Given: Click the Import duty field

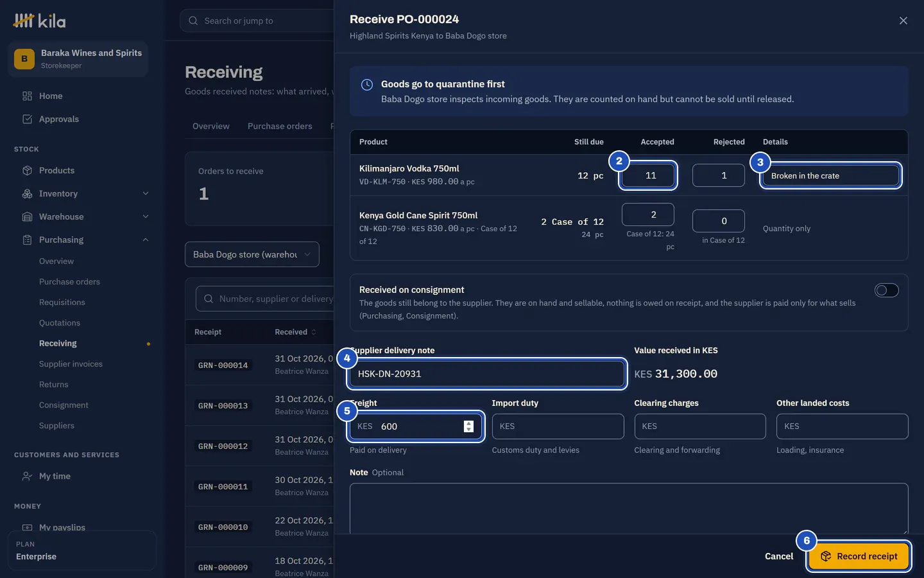Looking at the screenshot, I should click(558, 426).
